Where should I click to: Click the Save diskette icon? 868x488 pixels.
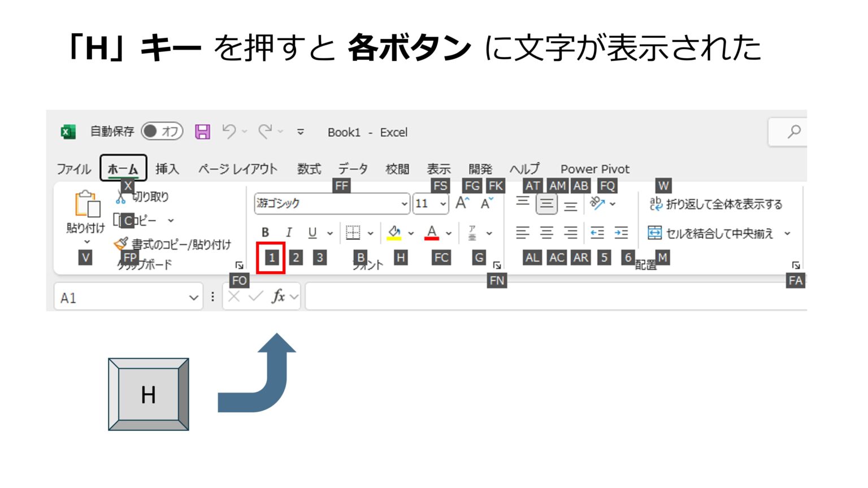pyautogui.click(x=202, y=132)
